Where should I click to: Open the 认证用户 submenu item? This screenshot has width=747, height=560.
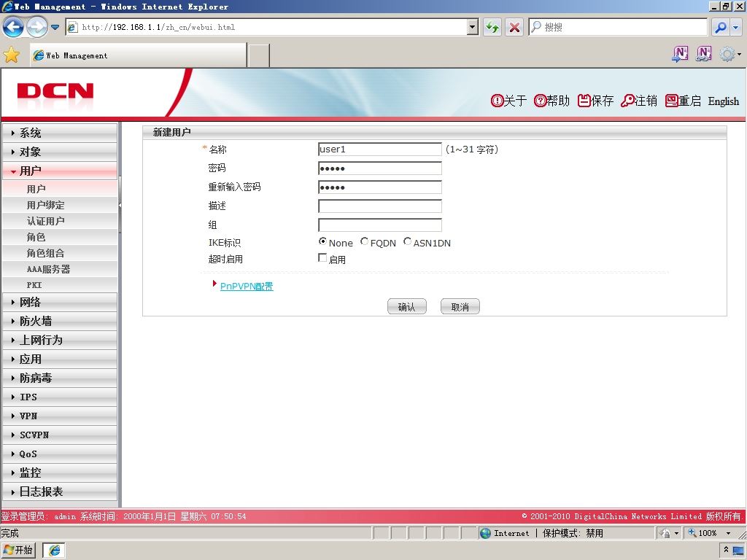60,221
